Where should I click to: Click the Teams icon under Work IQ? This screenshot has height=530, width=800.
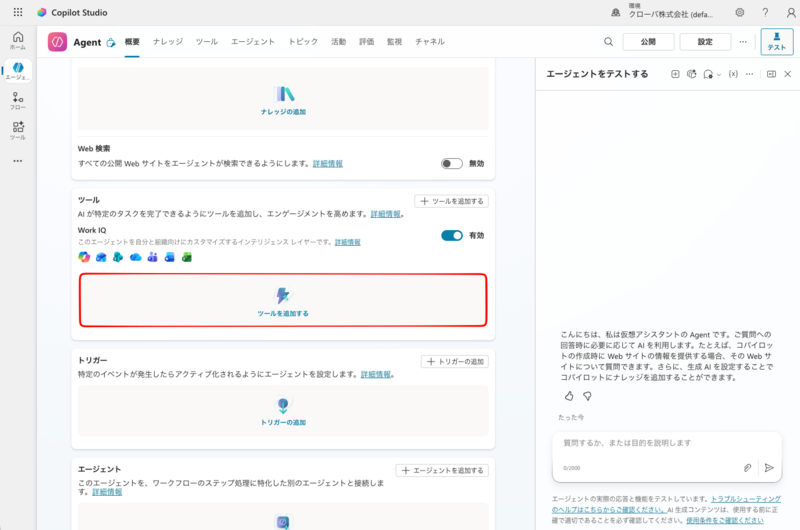[x=152, y=257]
